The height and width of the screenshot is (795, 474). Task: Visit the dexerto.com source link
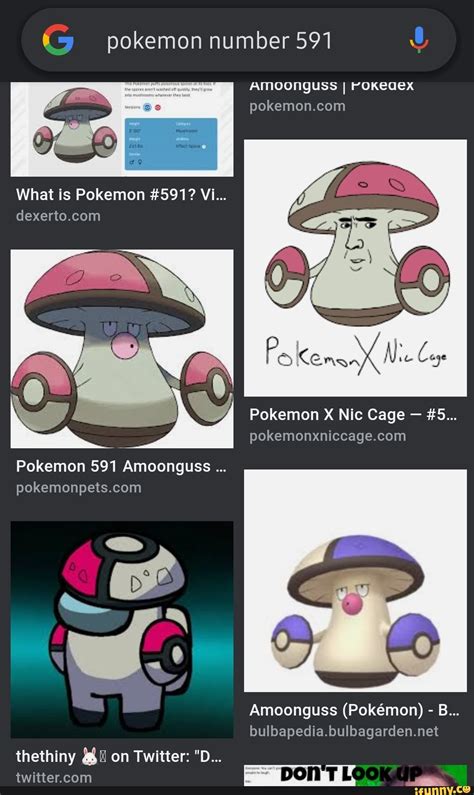point(58,216)
